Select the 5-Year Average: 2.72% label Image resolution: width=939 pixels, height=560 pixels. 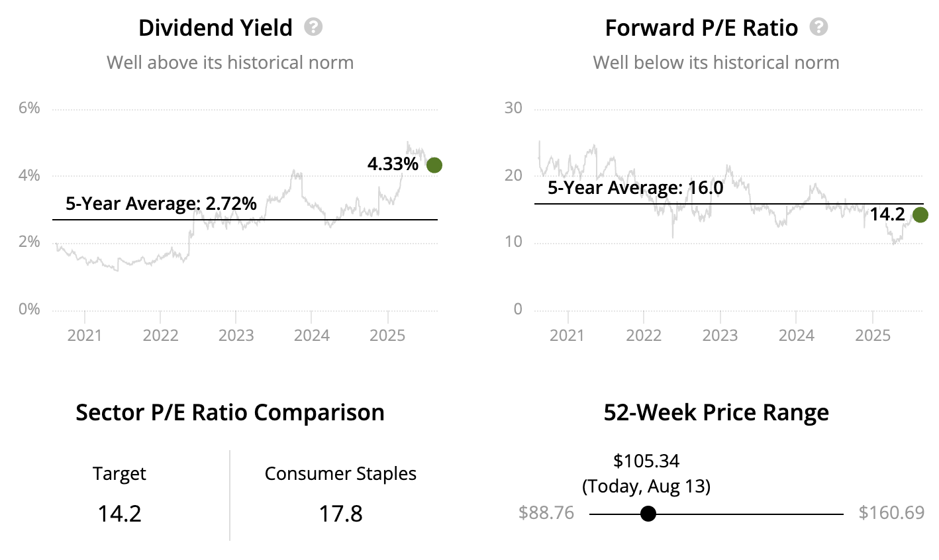click(x=161, y=203)
